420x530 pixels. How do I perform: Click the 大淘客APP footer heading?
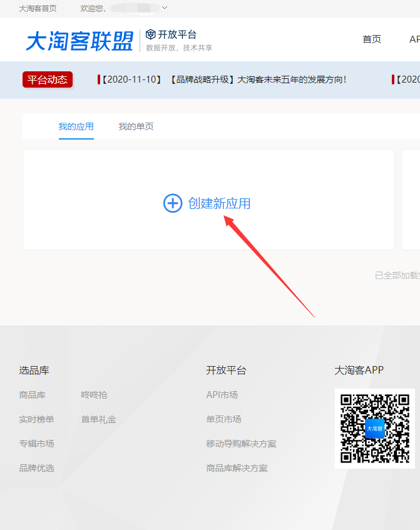point(359,370)
